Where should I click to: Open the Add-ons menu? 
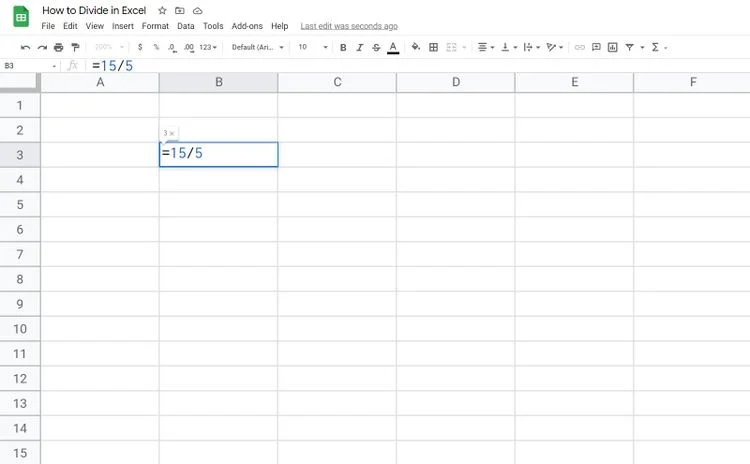(x=247, y=26)
